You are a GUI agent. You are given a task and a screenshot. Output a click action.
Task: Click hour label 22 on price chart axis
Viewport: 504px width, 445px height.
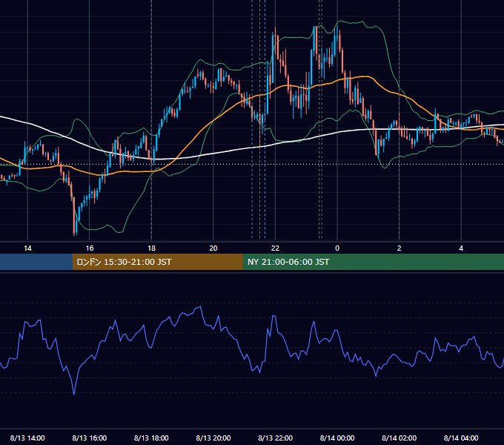pyautogui.click(x=276, y=248)
